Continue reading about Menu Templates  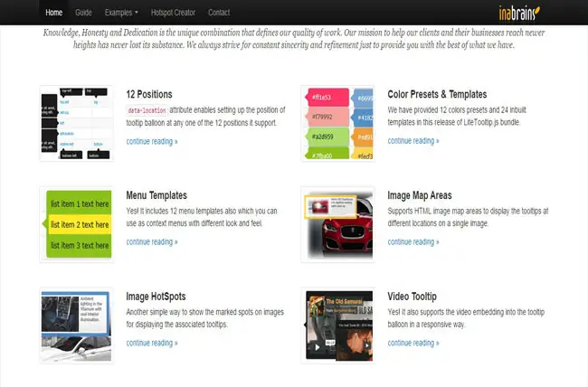(152, 242)
